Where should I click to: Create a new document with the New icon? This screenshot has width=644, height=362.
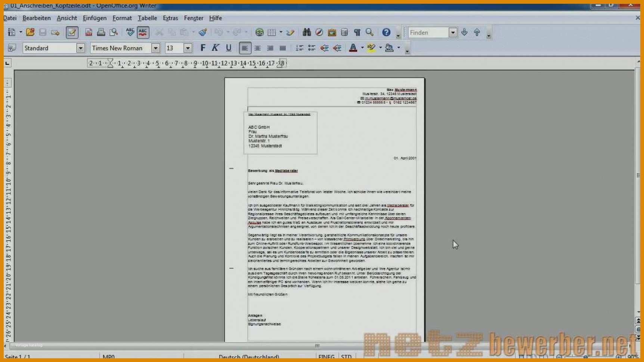pyautogui.click(x=12, y=32)
